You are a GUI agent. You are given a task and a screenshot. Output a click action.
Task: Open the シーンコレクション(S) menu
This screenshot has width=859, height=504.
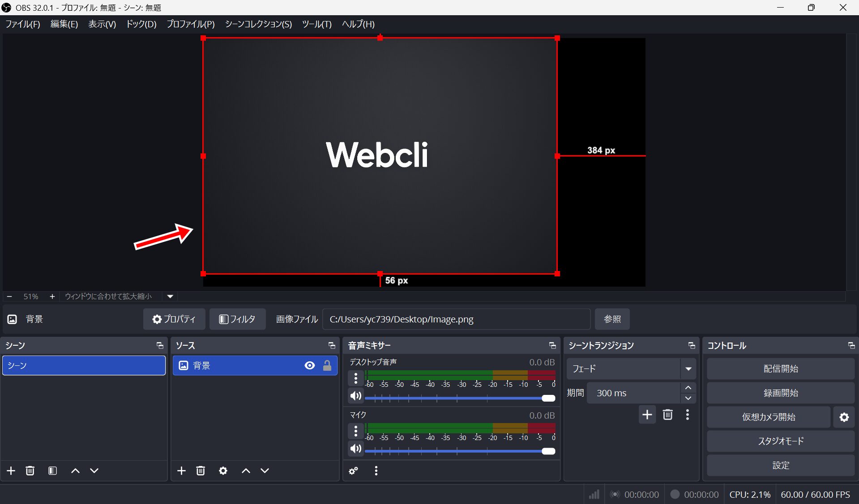(x=258, y=24)
